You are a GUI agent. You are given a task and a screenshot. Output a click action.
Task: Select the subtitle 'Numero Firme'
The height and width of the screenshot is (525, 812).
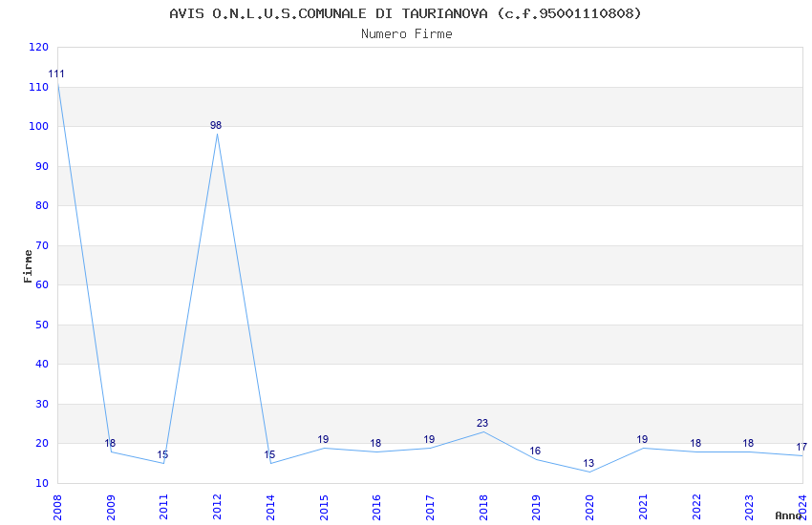[x=407, y=34]
